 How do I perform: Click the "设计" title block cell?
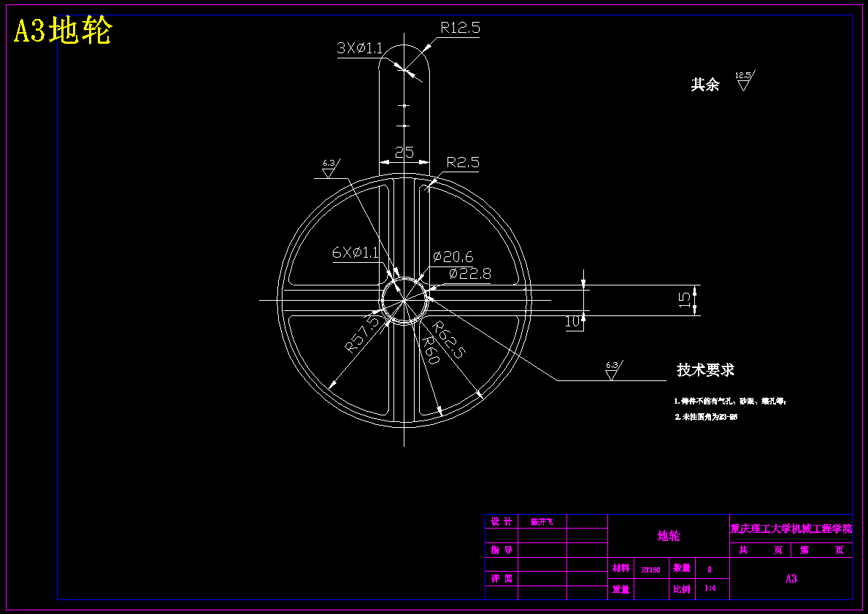(x=502, y=521)
